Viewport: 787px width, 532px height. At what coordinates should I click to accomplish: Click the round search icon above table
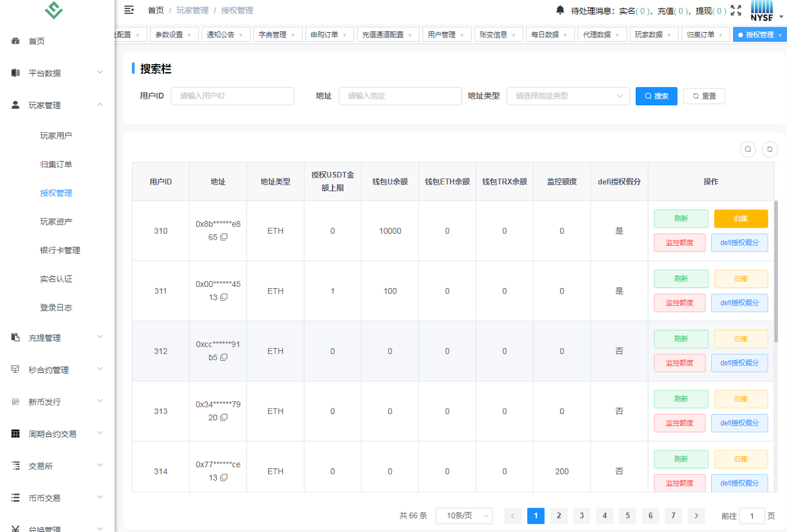[x=748, y=149]
